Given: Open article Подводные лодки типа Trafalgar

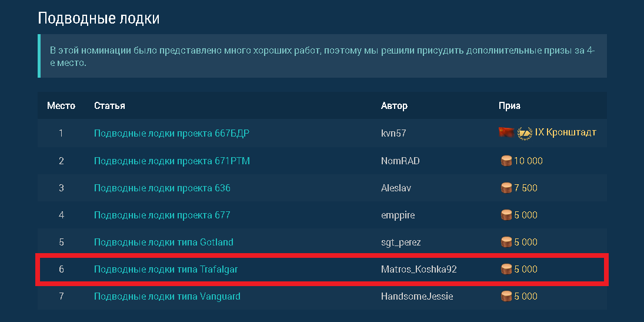Looking at the screenshot, I should click(166, 270).
